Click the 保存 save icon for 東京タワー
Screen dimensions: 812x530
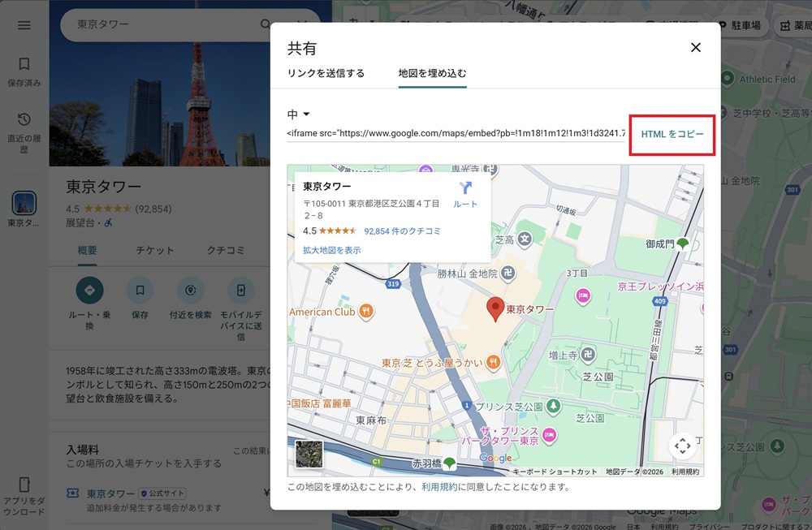coord(140,290)
